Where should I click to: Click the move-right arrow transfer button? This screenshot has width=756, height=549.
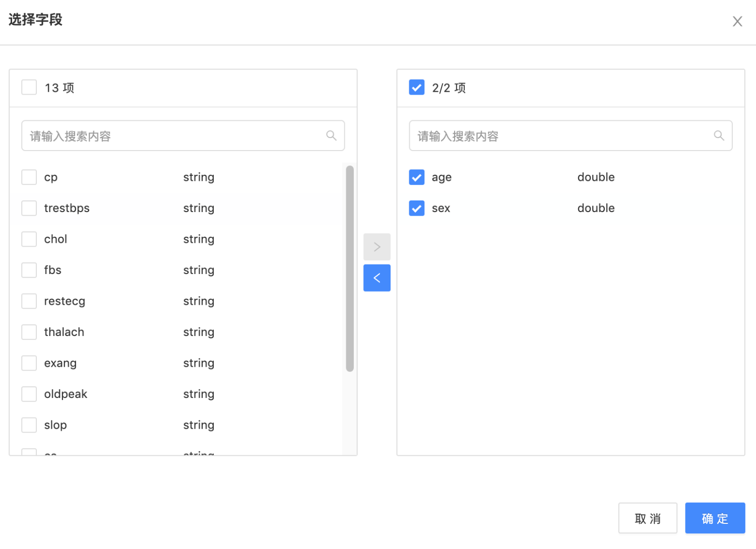pyautogui.click(x=376, y=247)
